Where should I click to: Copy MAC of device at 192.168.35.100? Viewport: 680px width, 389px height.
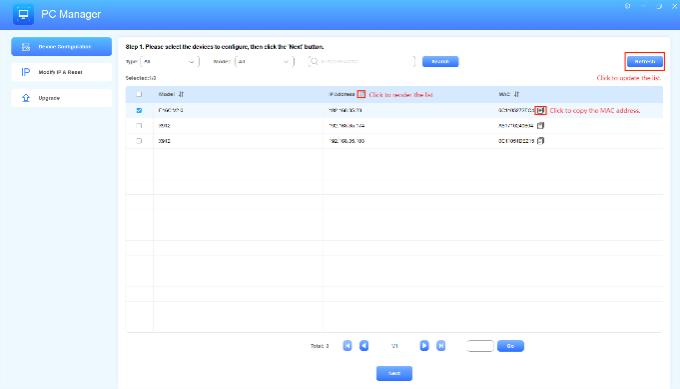tap(540, 141)
